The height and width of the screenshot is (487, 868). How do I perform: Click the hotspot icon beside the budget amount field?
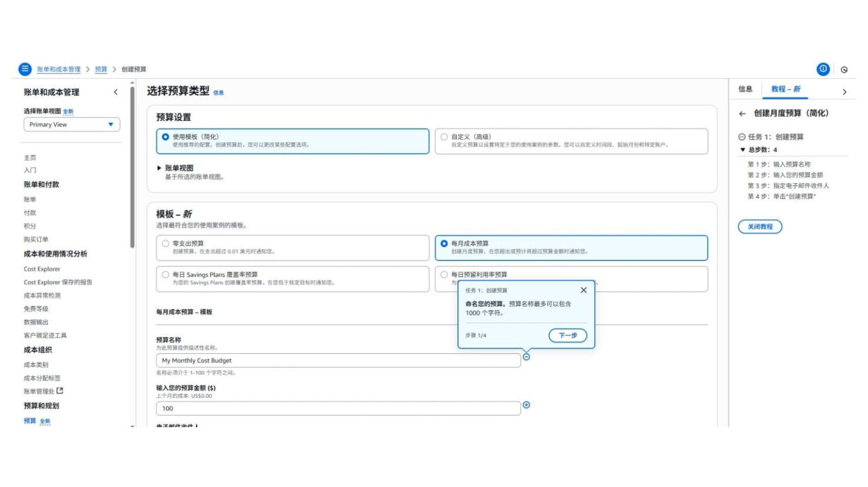(526, 405)
